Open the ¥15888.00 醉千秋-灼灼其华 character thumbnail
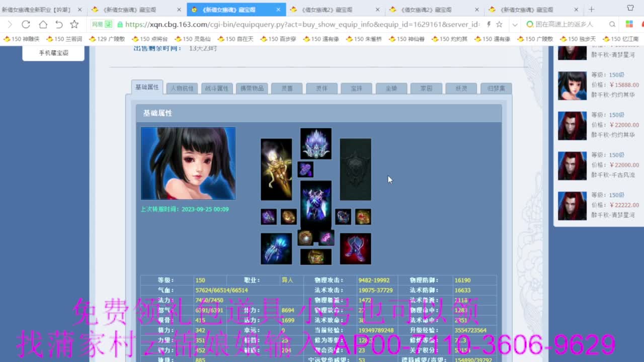 (572, 85)
